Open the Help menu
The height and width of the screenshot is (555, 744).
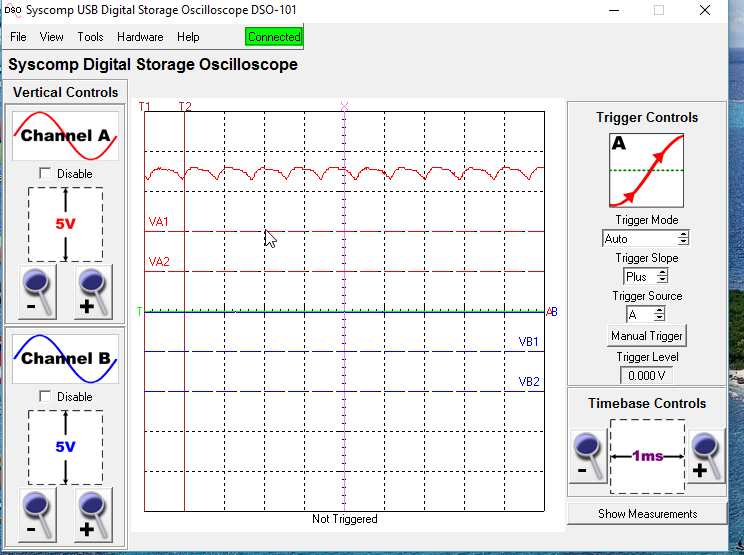pos(188,37)
